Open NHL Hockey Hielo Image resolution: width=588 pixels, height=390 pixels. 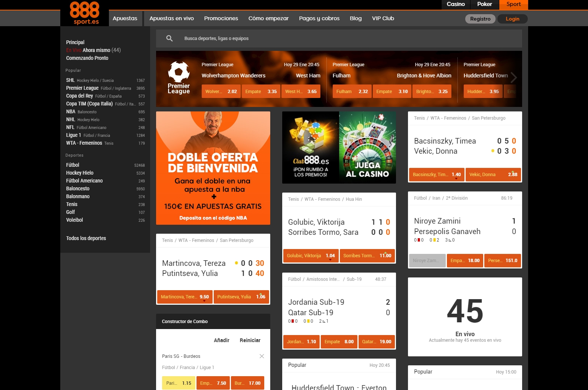(106, 119)
